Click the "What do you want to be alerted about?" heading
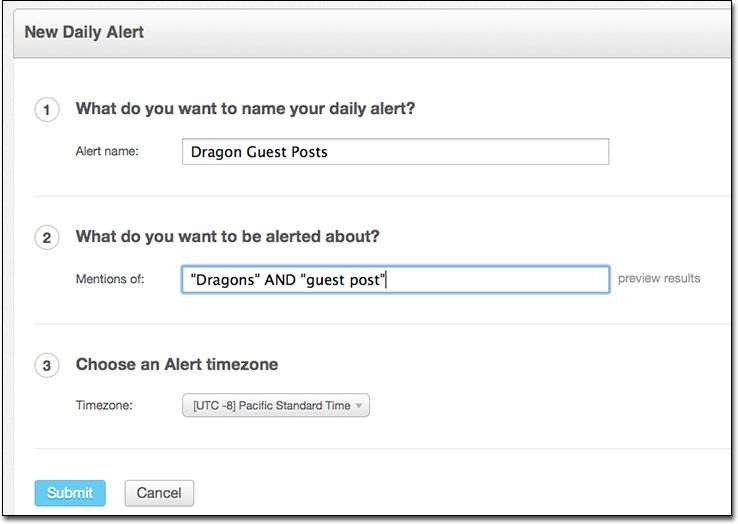Image resolution: width=738 pixels, height=524 pixels. [x=227, y=238]
